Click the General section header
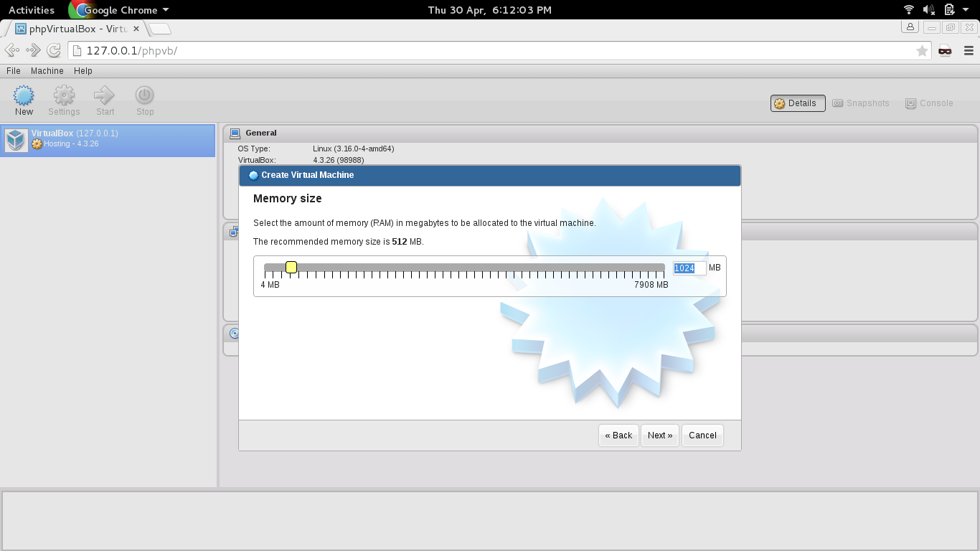Viewport: 980px width, 551px height. pos(600,133)
